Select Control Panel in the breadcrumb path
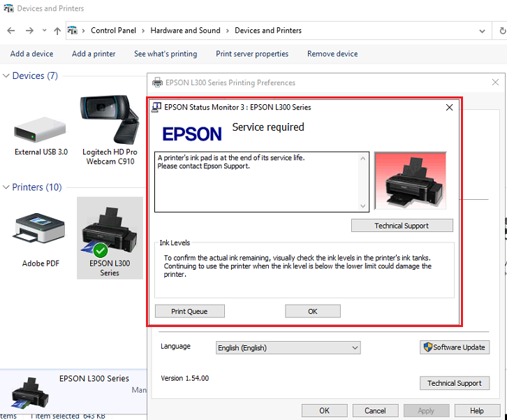507x420 pixels. coord(113,31)
